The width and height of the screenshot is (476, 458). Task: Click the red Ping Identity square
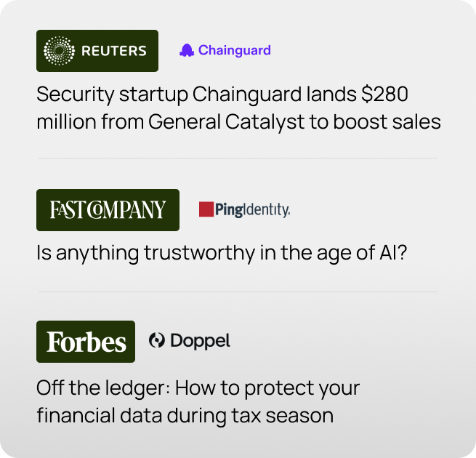206,210
